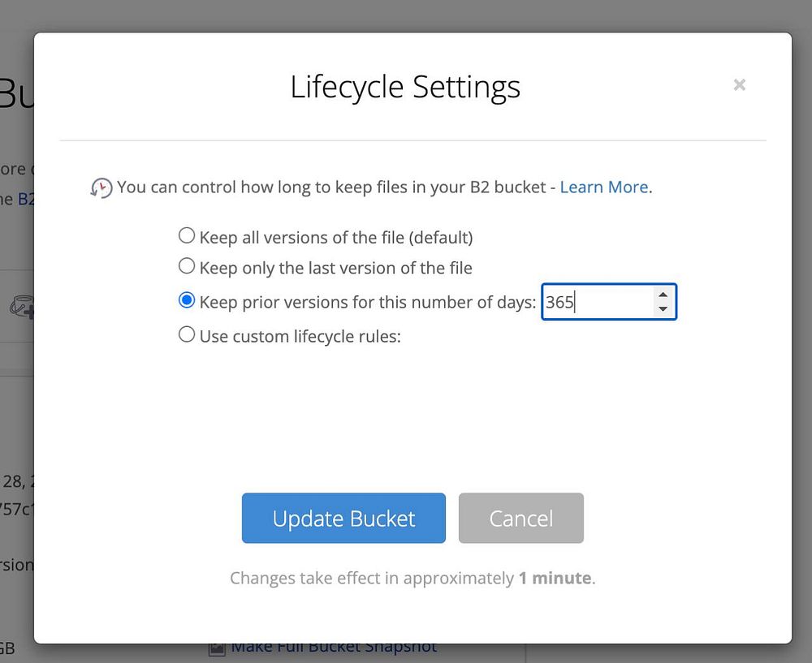Click the 'Keep all versions of the file (default)' label text
812x663 pixels.
pos(336,238)
